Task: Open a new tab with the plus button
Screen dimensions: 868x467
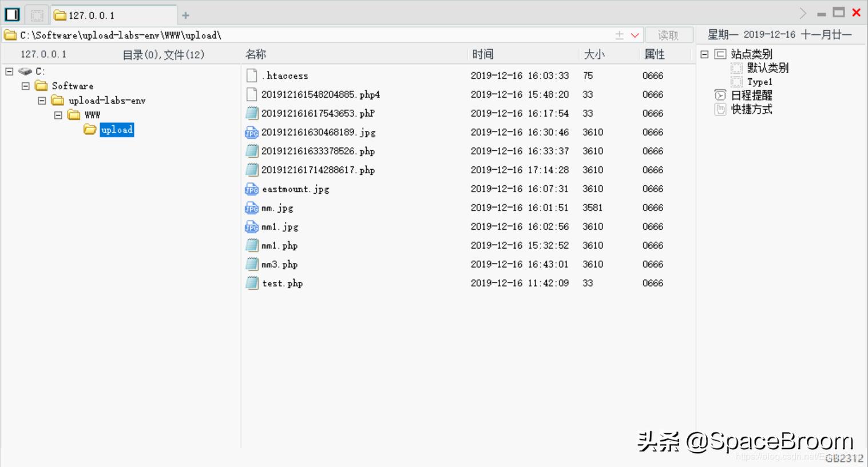Action: [185, 15]
